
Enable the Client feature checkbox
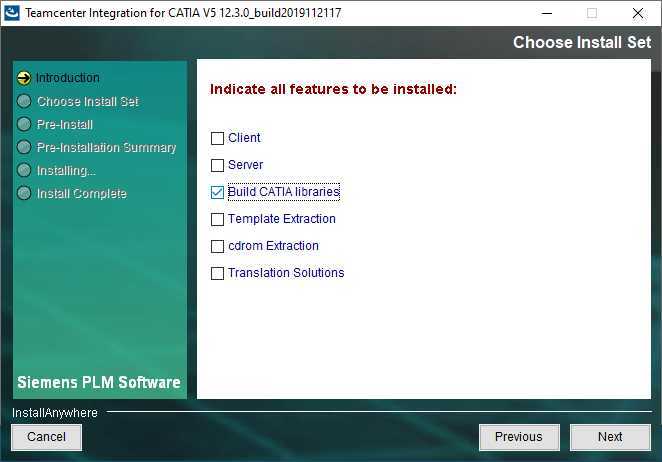pyautogui.click(x=217, y=138)
